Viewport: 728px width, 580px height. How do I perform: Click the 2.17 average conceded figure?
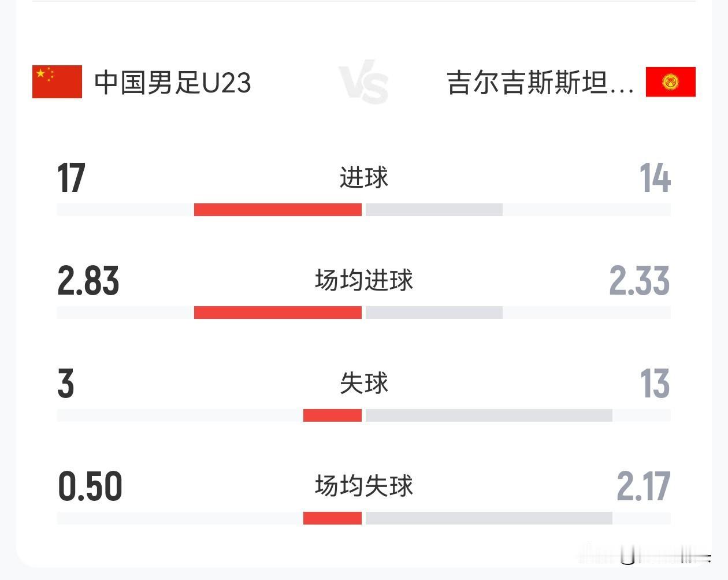(x=643, y=486)
